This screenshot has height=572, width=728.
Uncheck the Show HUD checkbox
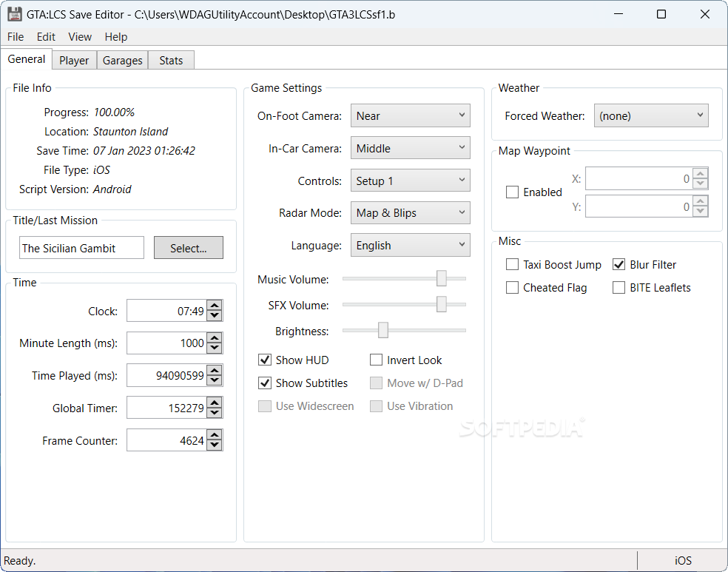coord(265,360)
